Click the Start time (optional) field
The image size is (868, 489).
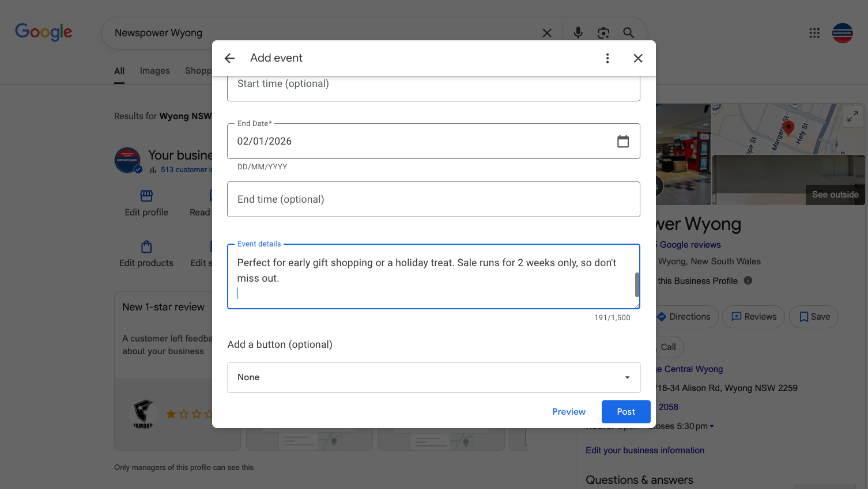[x=433, y=88]
